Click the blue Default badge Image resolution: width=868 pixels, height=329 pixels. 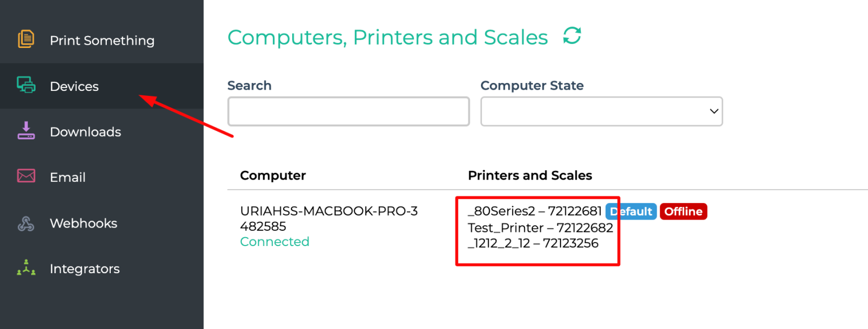631,212
